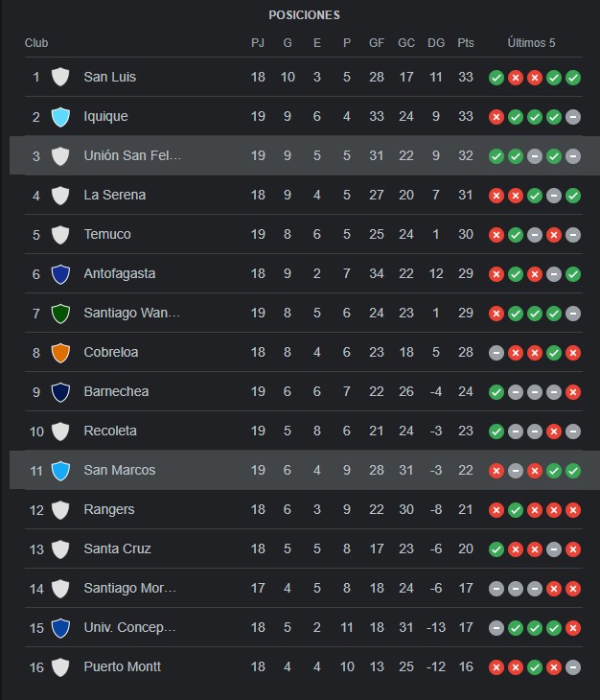Open the San Luis club row

pyautogui.click(x=303, y=78)
